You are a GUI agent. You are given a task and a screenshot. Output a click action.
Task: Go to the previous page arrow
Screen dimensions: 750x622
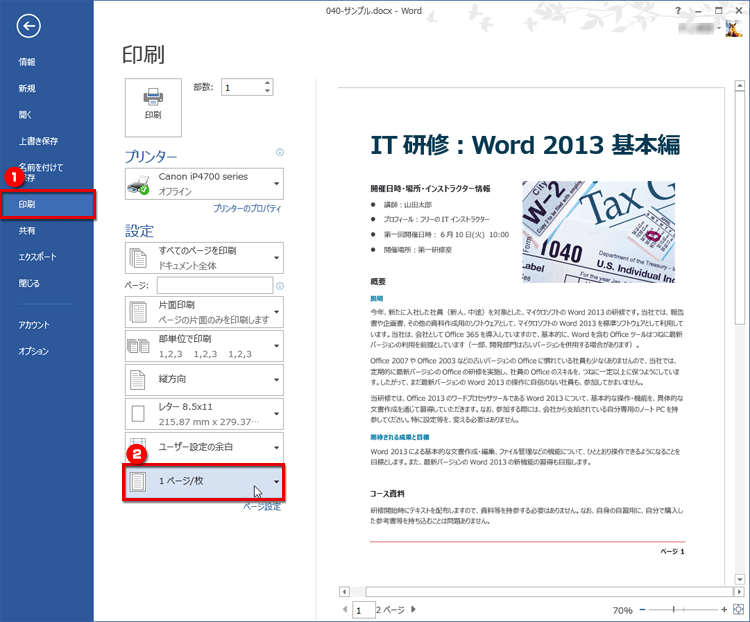[344, 610]
